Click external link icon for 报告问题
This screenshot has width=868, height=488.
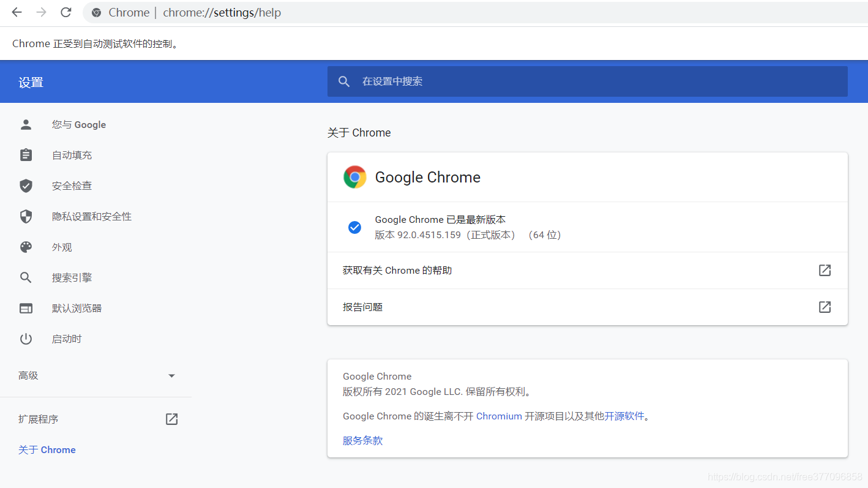(825, 307)
